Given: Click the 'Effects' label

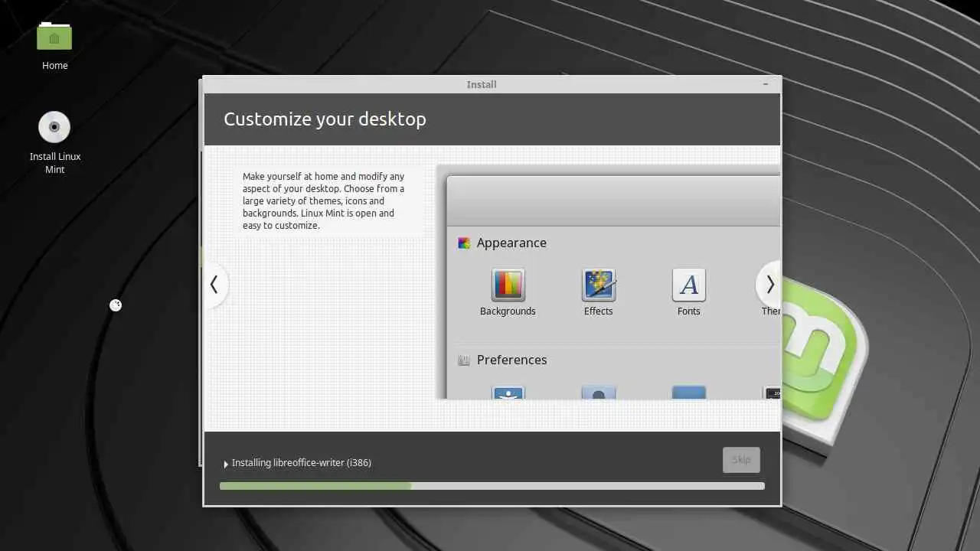Looking at the screenshot, I should 599,311.
